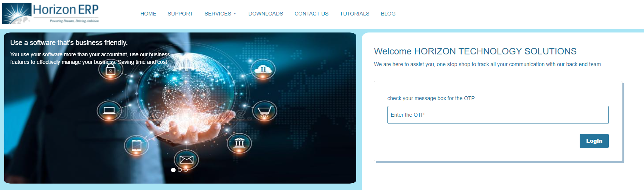
Task: Click the Horizon ERP logo
Action: 51,14
